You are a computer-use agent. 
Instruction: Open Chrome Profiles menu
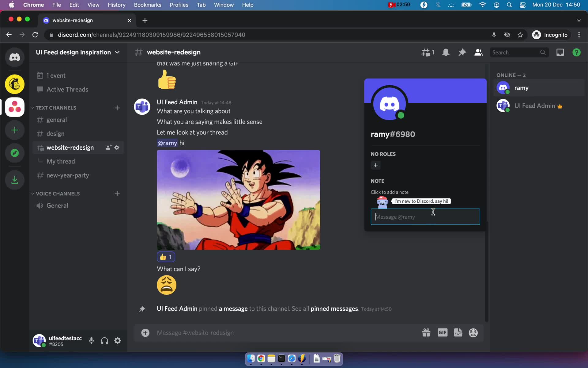point(179,5)
